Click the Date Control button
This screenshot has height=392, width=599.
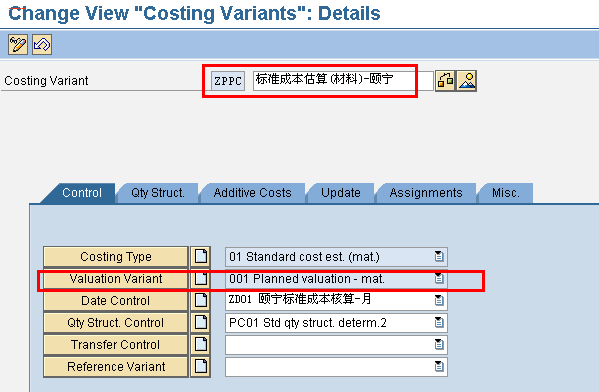(x=116, y=301)
